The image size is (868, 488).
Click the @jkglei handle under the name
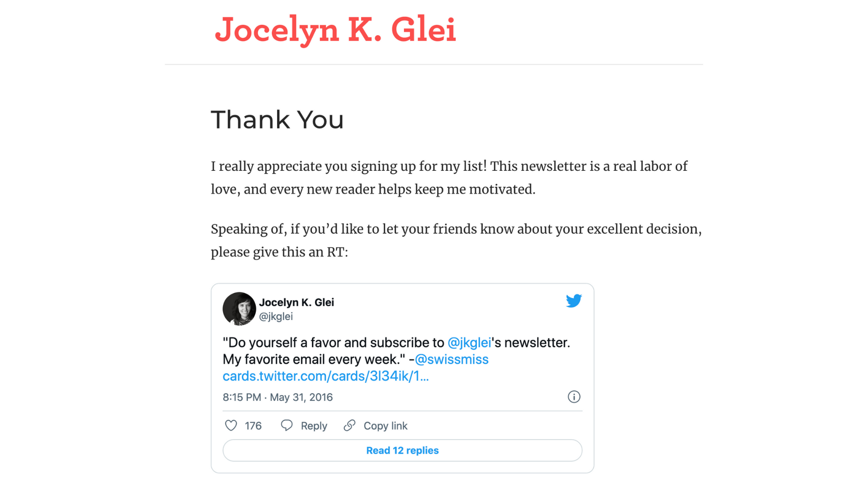(x=276, y=316)
